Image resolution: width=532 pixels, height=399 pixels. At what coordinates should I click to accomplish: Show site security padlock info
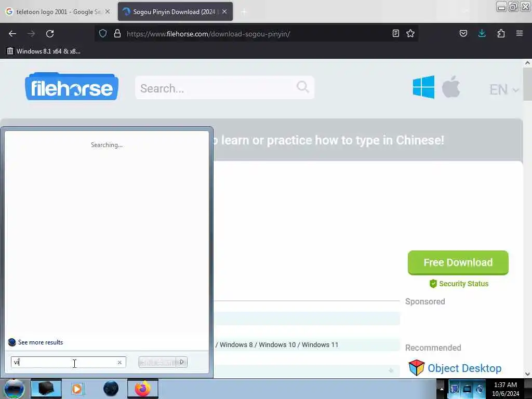point(117,33)
